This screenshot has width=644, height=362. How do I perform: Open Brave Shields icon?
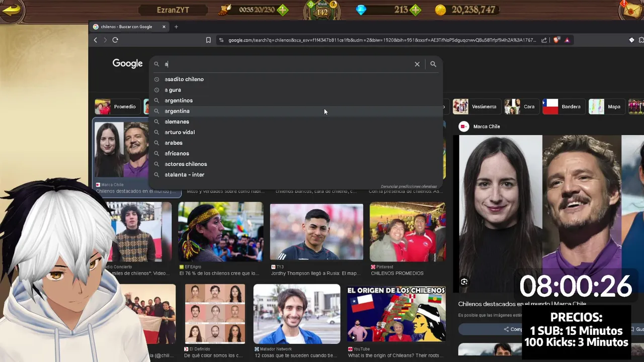(x=556, y=40)
